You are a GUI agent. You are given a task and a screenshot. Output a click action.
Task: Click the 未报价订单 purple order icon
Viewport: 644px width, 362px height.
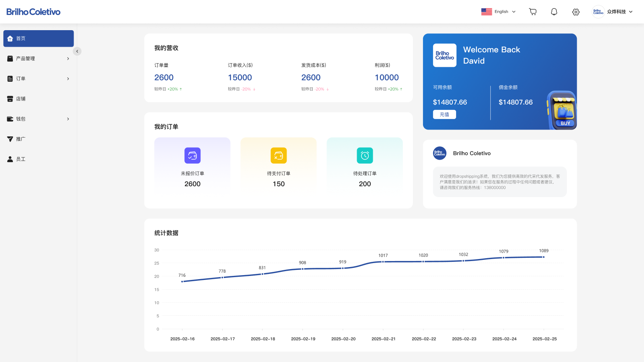[x=192, y=156]
